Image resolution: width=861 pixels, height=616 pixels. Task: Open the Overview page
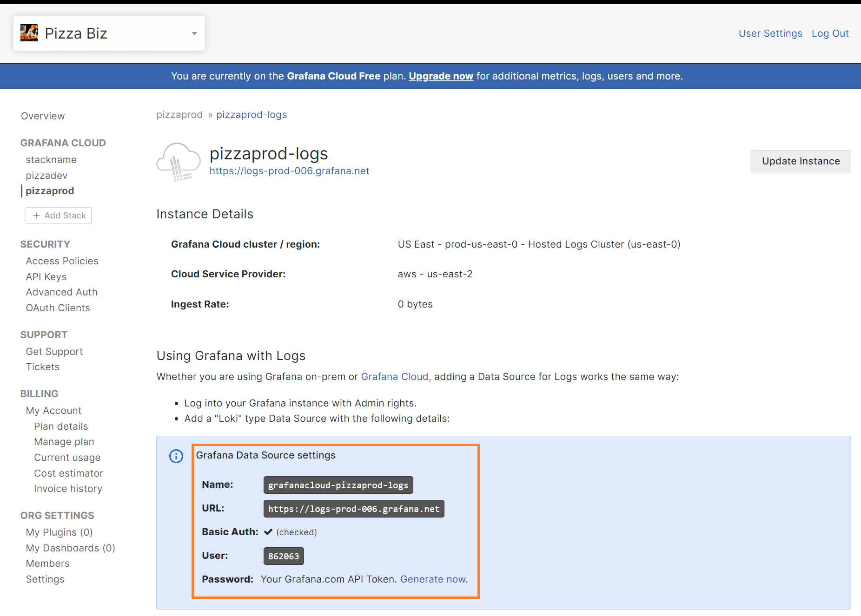pos(43,116)
